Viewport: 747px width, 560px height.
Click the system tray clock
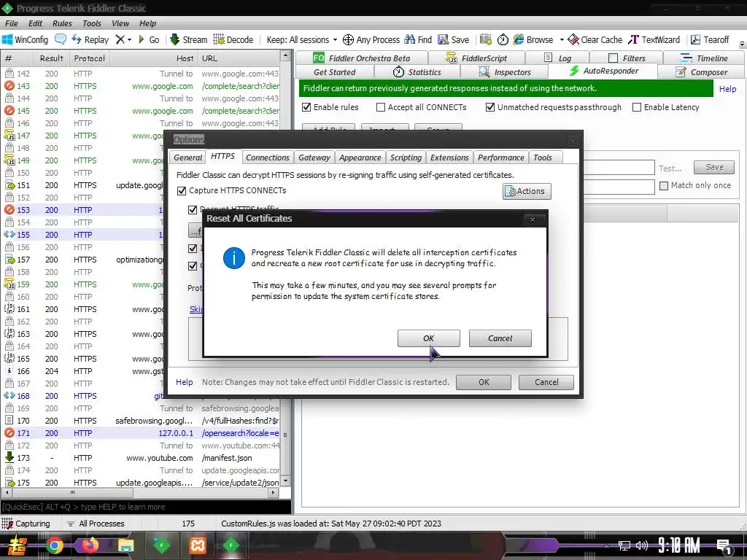(679, 545)
